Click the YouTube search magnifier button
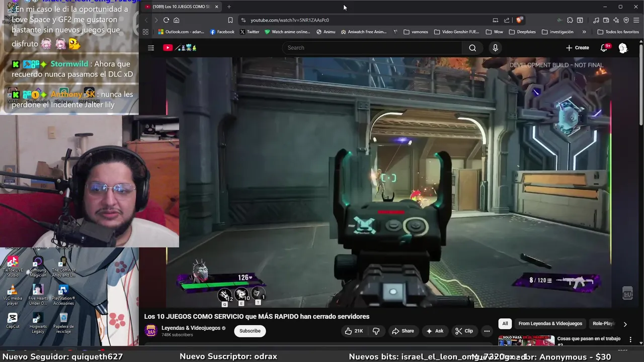This screenshot has width=644, height=362. click(x=472, y=48)
